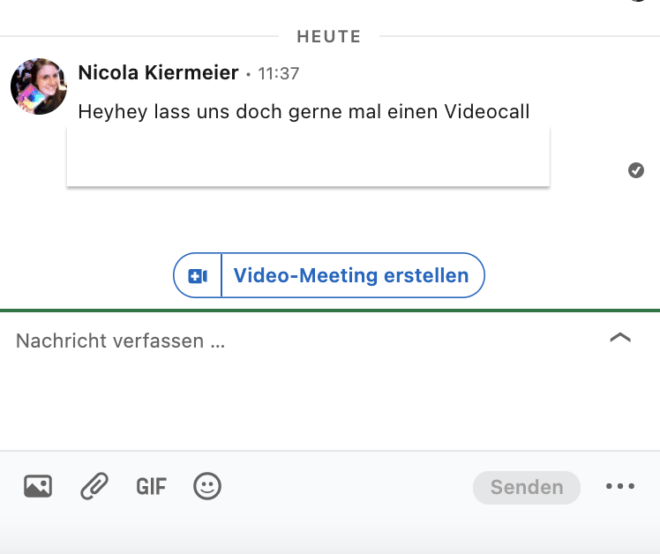
Task: Open the emoji smiley picker
Action: coord(207,486)
